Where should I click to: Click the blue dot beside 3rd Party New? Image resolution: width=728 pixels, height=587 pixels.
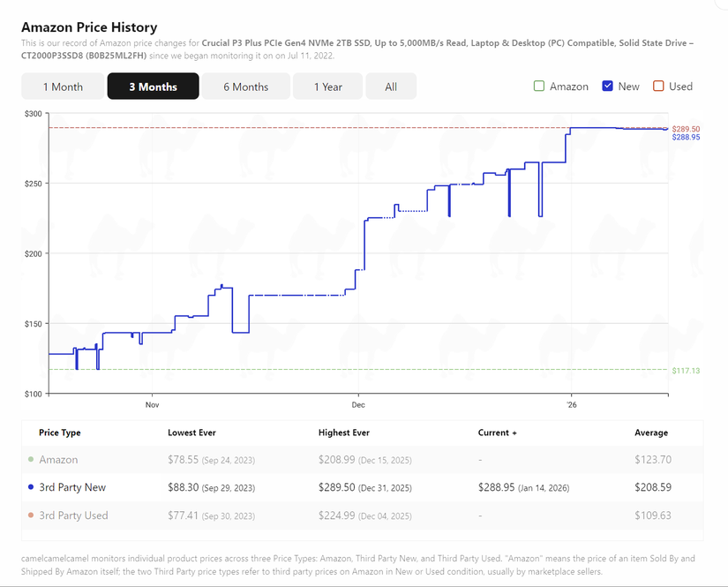31,487
